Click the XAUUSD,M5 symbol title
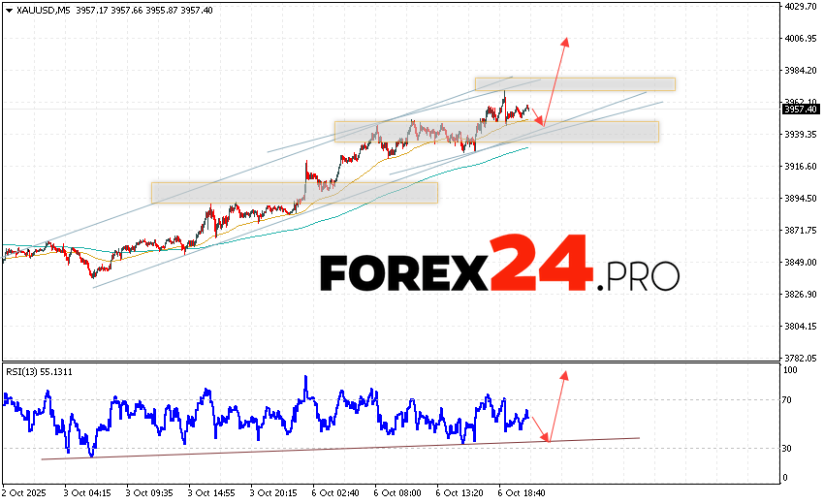 pyautogui.click(x=37, y=10)
